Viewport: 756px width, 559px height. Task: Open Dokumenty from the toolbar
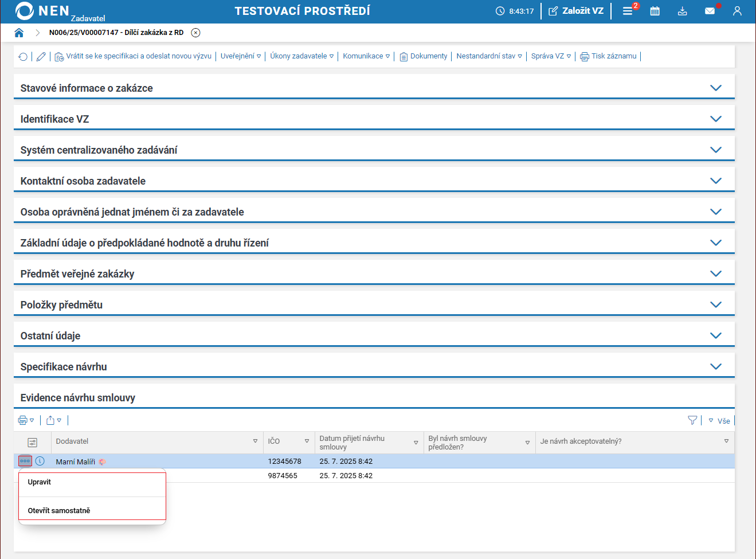(x=424, y=56)
